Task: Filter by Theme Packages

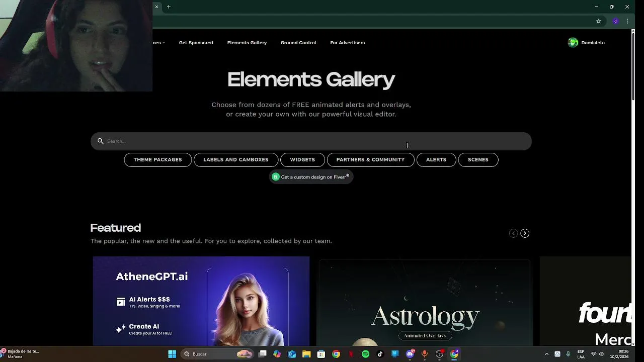Action: tap(157, 160)
